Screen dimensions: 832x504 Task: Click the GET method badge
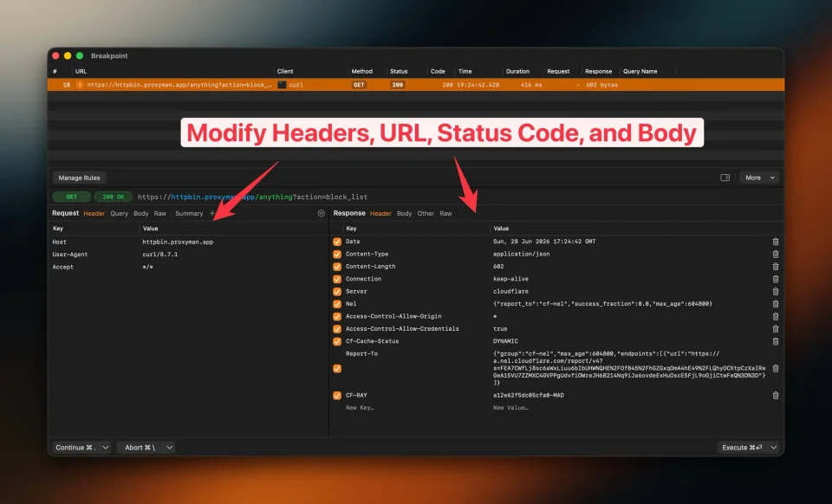click(72, 197)
